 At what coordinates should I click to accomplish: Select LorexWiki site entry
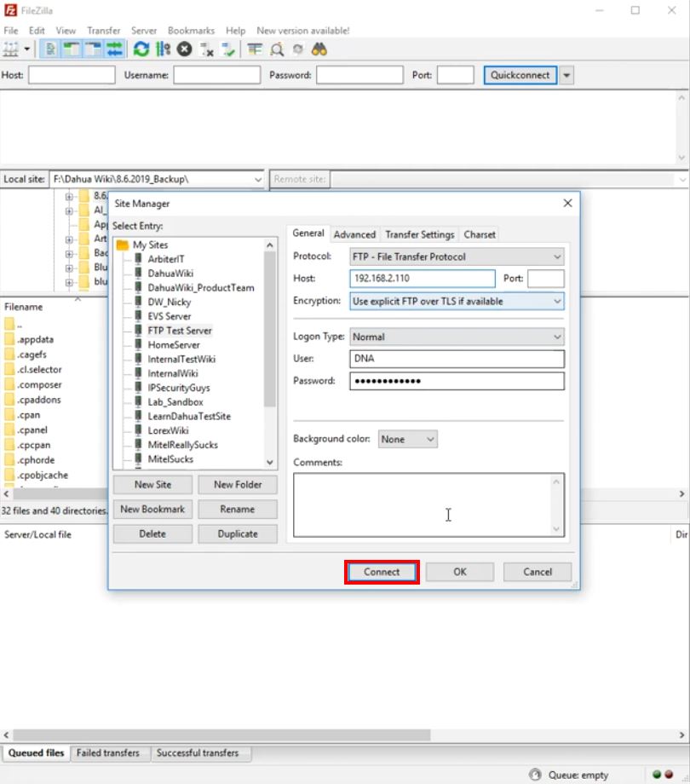[168, 430]
